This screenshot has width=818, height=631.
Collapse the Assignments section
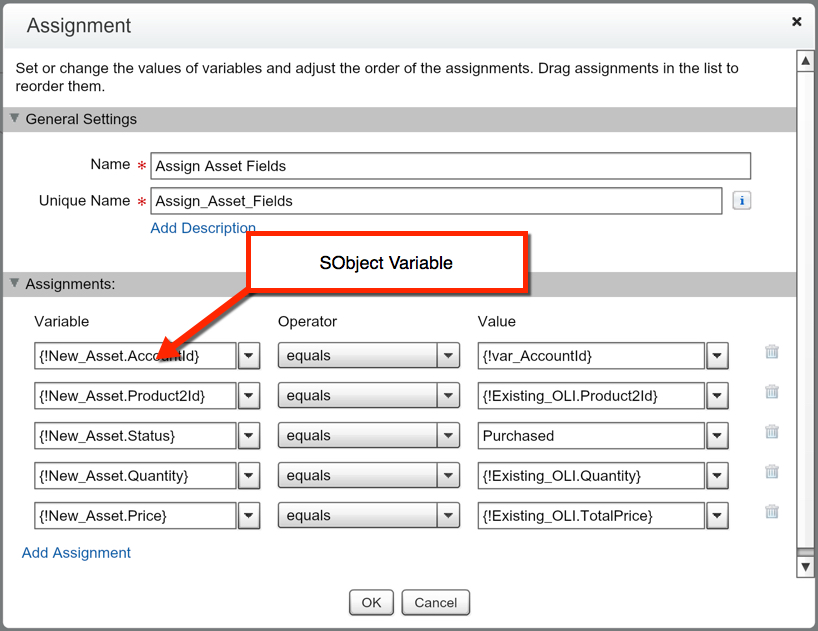click(x=14, y=284)
